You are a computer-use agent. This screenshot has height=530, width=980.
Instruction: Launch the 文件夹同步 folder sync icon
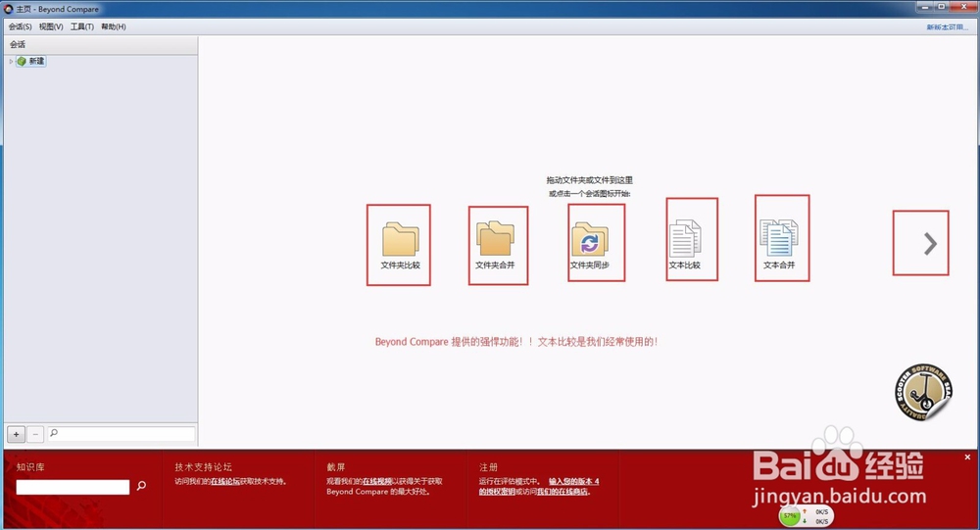tap(589, 245)
